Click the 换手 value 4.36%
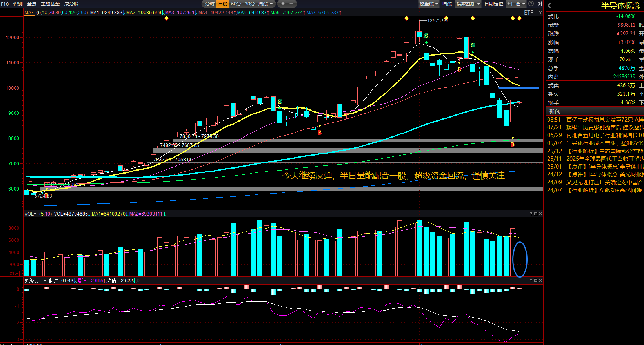The image size is (644, 345). tap(628, 102)
